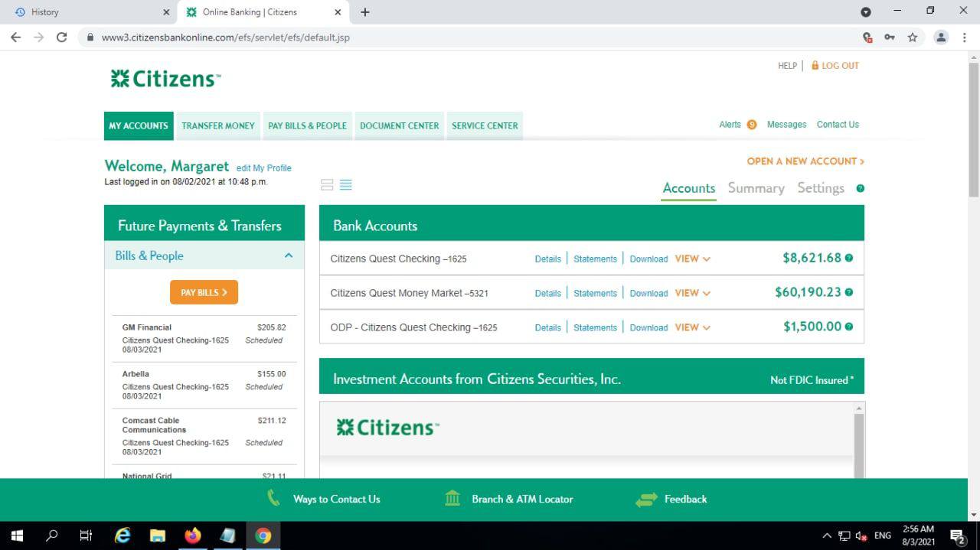Image resolution: width=980 pixels, height=550 pixels.
Task: Show hidden system tray icons chevron
Action: (x=826, y=535)
